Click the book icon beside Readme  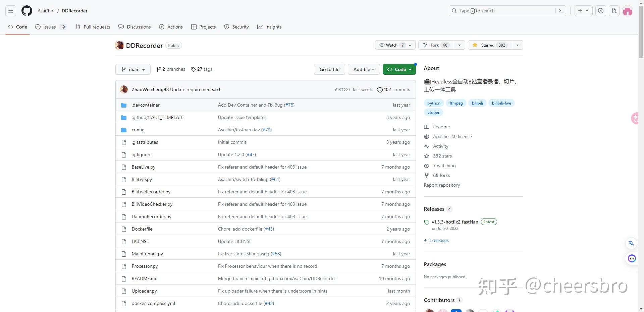tap(427, 127)
